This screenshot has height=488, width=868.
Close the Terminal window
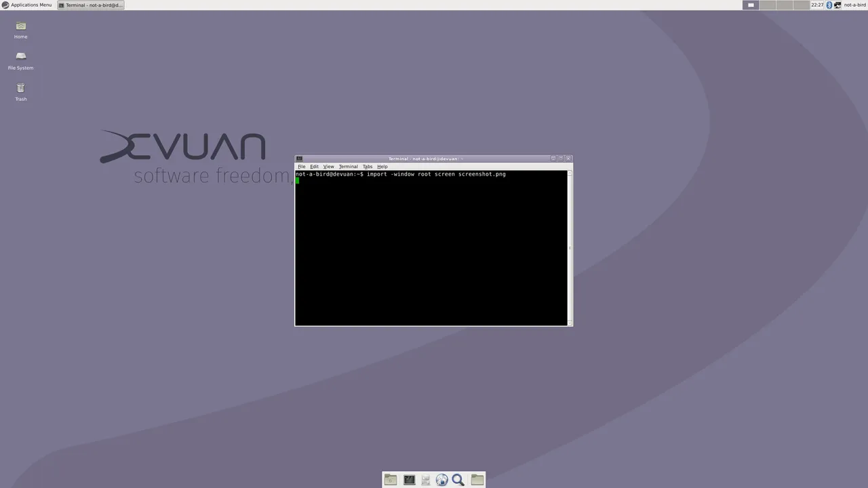point(568,159)
